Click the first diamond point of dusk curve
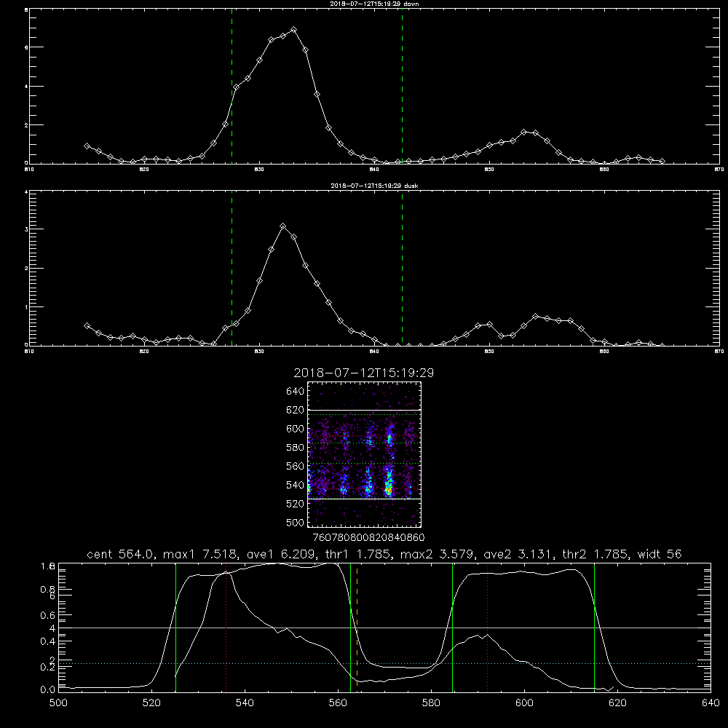728x728 pixels. click(87, 326)
